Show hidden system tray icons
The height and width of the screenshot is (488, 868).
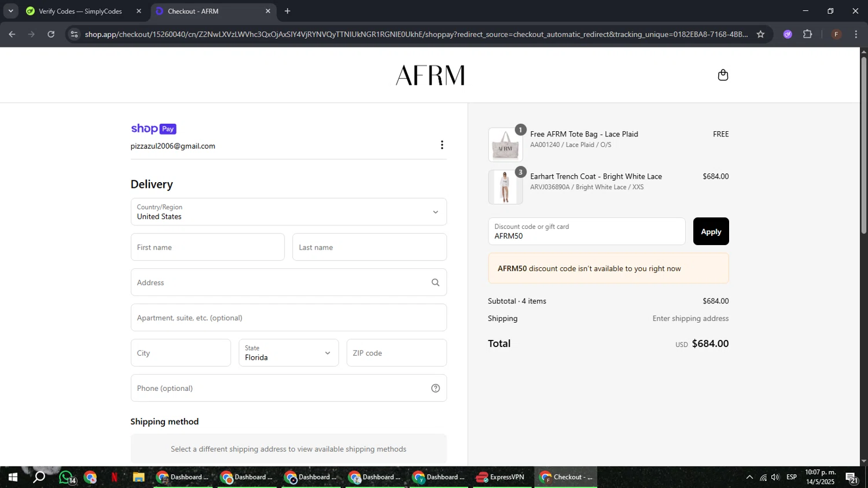click(x=749, y=478)
